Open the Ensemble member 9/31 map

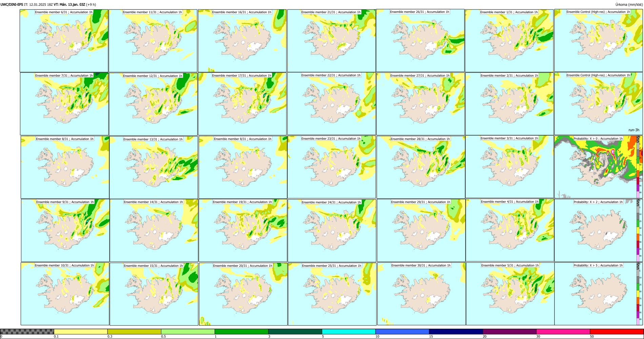tap(65, 231)
